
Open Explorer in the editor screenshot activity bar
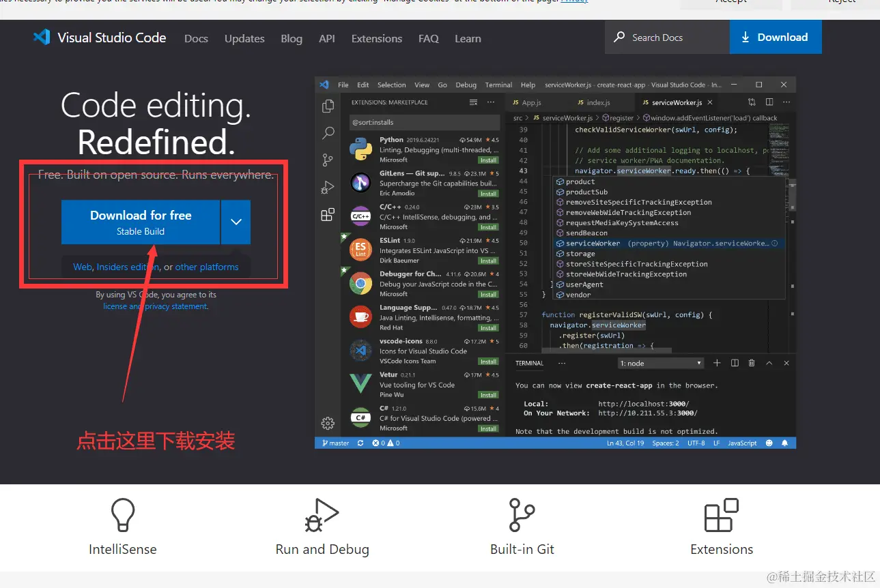pyautogui.click(x=328, y=106)
